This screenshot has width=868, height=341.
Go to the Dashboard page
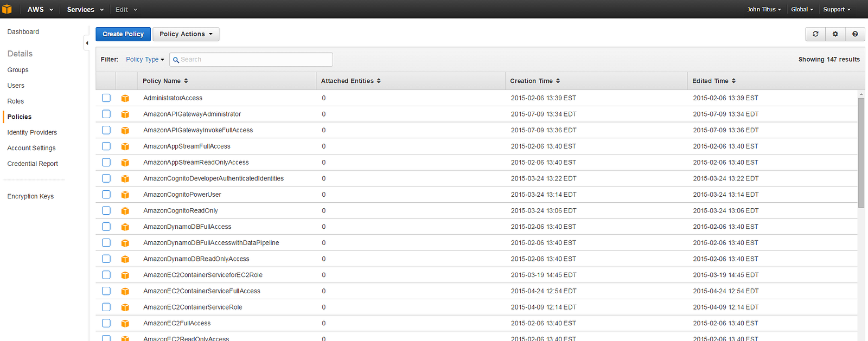(23, 32)
